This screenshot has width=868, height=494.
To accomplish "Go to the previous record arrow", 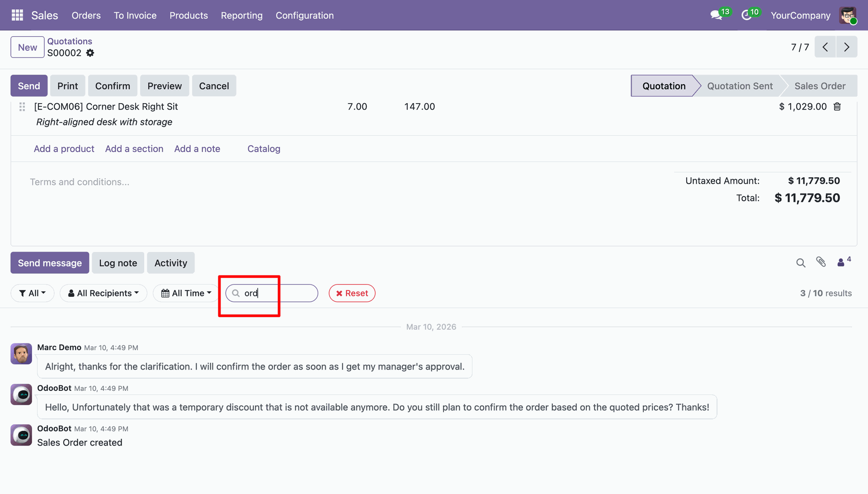I will 825,47.
